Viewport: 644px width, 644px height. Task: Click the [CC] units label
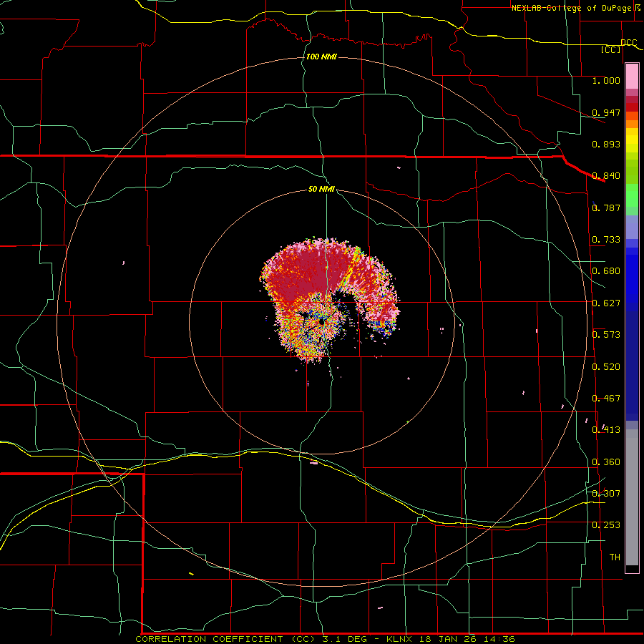click(x=611, y=49)
